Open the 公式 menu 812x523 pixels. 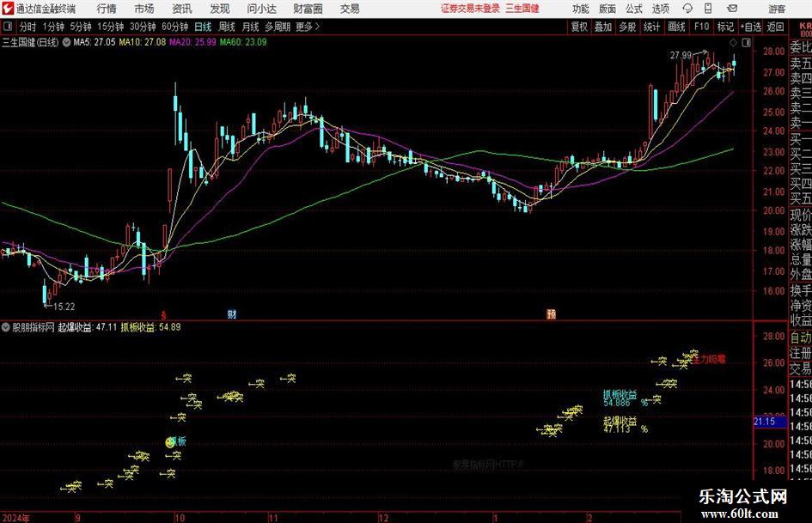point(634,9)
